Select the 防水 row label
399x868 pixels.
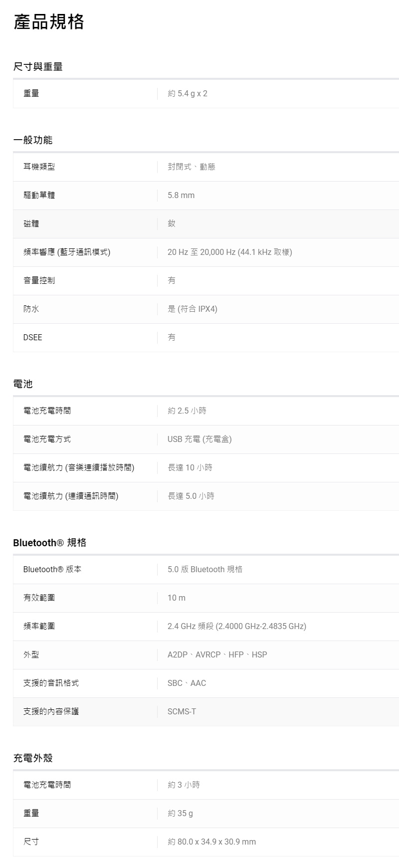(x=31, y=309)
